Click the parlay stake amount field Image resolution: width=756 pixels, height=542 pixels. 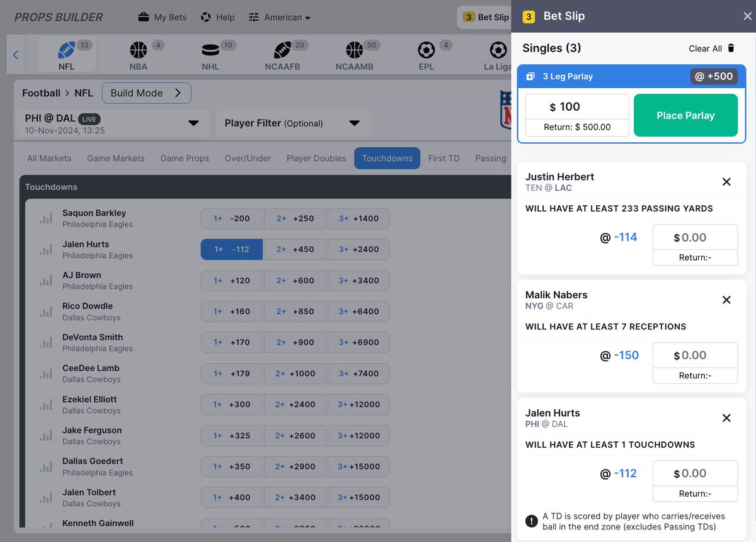(x=577, y=107)
